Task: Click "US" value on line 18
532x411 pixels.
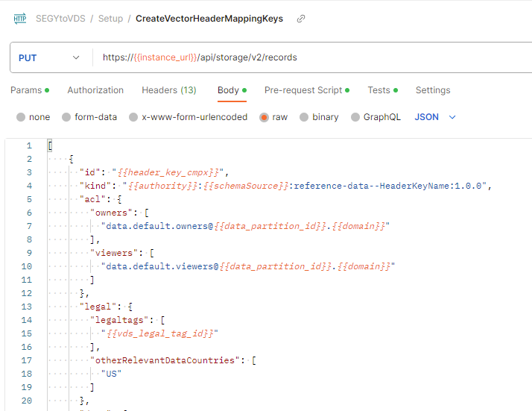Action: (111, 374)
